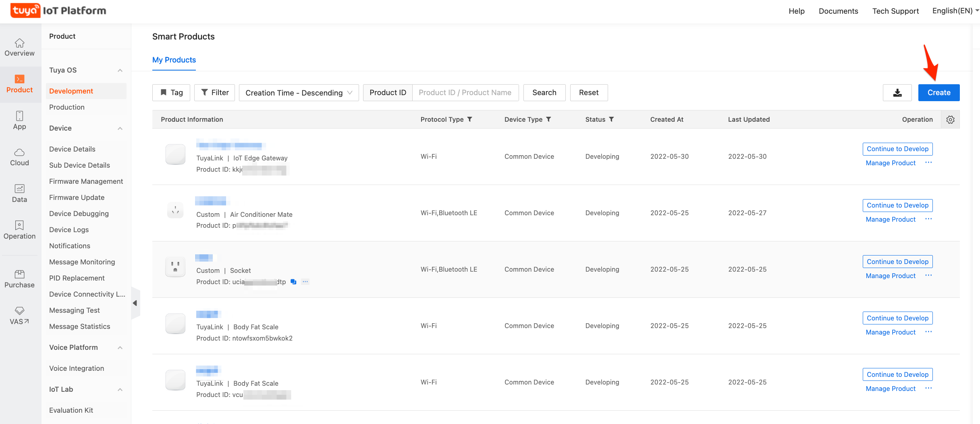Screen dimensions: 980x424
Task: Open Evaluation Kit menu item
Action: point(71,410)
